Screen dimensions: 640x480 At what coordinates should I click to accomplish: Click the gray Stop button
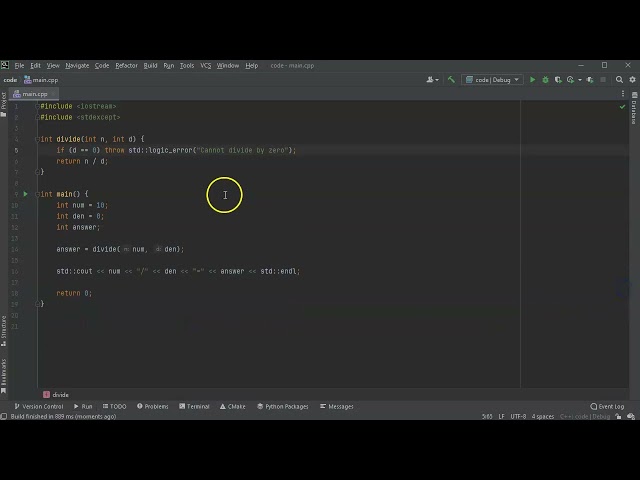pos(603,80)
